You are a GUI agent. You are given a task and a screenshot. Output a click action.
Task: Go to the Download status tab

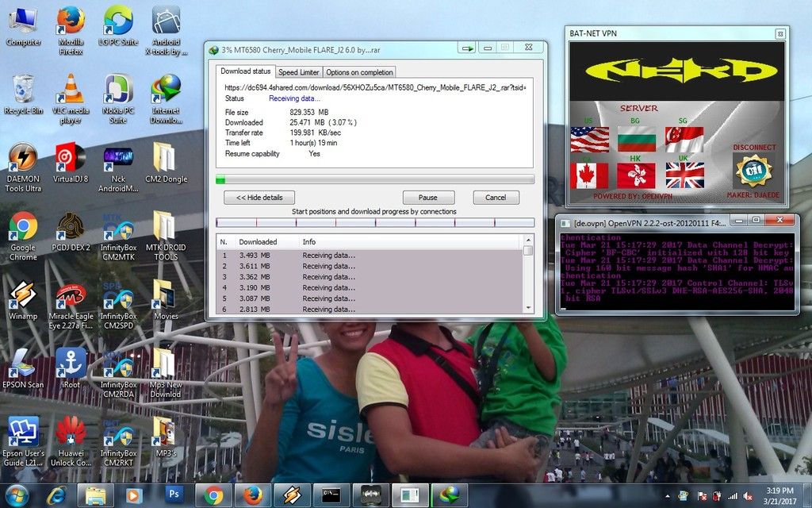pyautogui.click(x=246, y=71)
